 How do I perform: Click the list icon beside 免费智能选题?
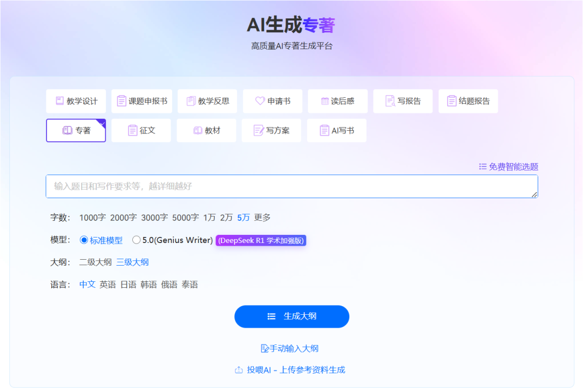pos(483,167)
